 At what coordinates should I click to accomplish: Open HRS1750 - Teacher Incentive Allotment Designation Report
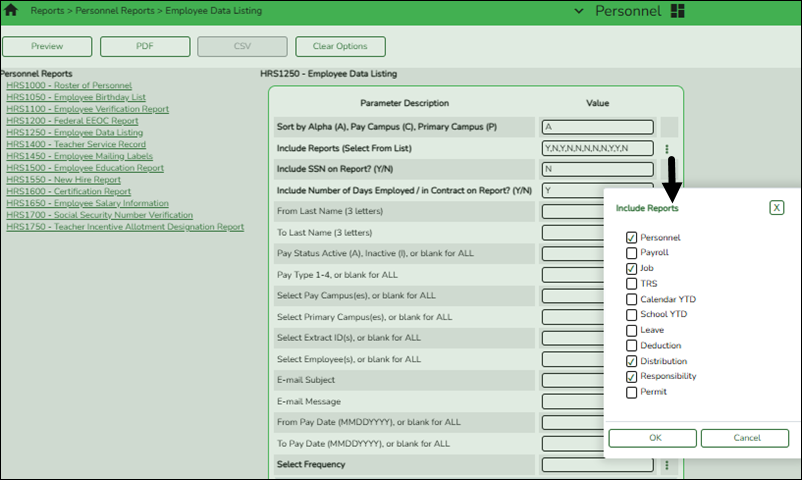(x=125, y=227)
